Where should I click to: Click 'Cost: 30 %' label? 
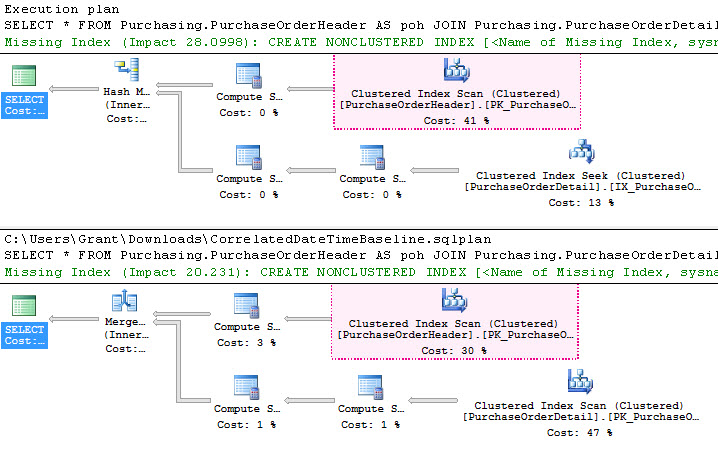[454, 350]
